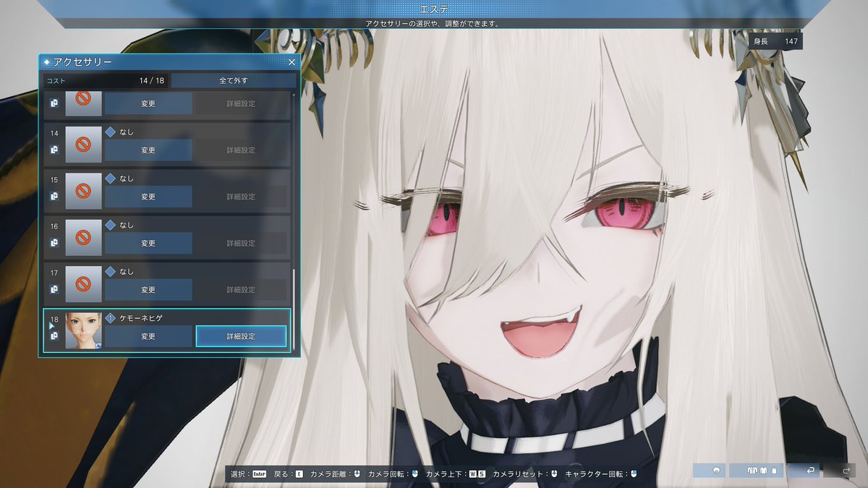Click the cost diamond icon in slot 17
Viewport: 868px width, 488px height.
click(110, 272)
